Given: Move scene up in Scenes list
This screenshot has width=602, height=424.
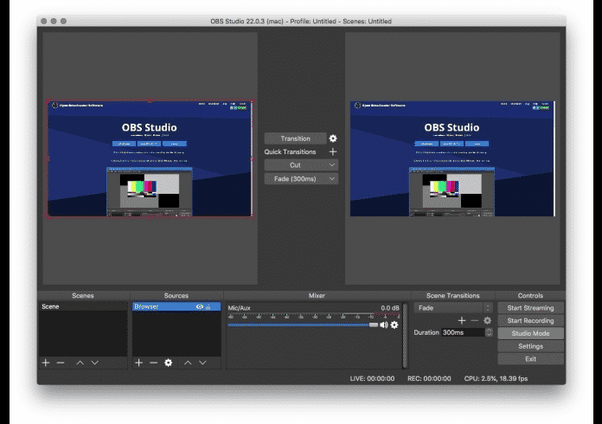Looking at the screenshot, I should pos(80,363).
